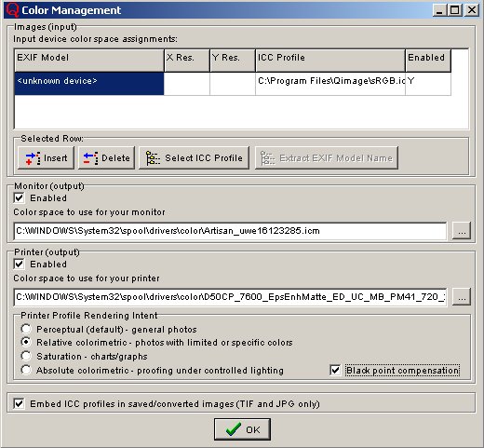This screenshot has height=448, width=484.
Task: Select Perceptual rendering intent
Action: pos(26,329)
